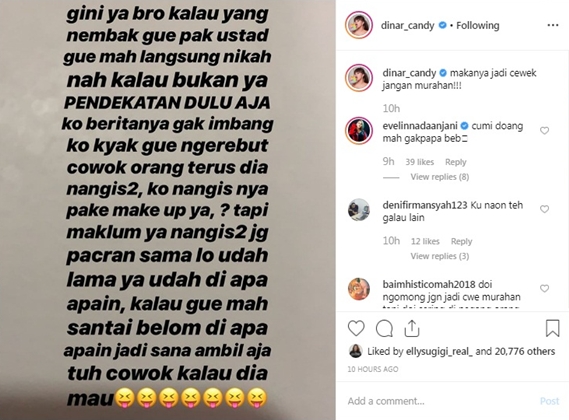Viewport: 569px width, 420px height.
Task: Like the post with the heart icon
Action: tap(356, 329)
